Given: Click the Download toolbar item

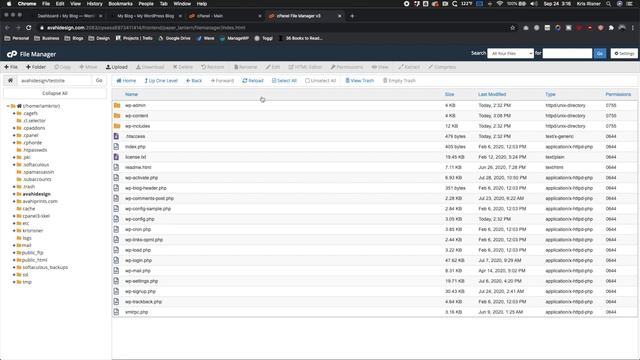Looking at the screenshot, I should (150, 67).
